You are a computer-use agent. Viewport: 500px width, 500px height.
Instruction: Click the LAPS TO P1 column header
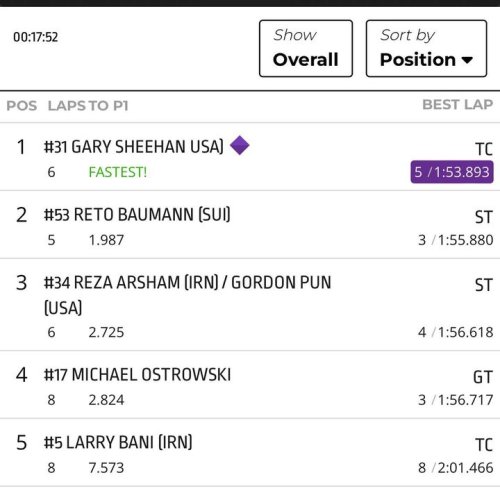pos(88,106)
